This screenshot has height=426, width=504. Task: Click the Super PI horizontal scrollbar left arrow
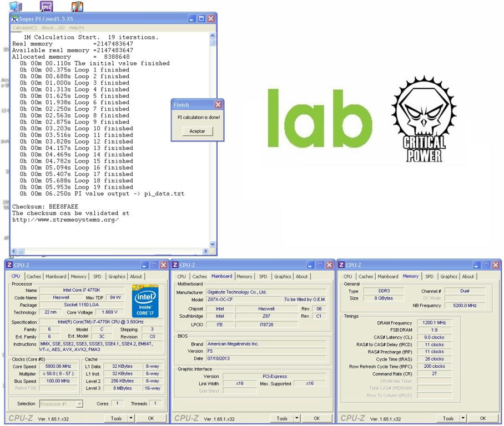click(x=14, y=251)
